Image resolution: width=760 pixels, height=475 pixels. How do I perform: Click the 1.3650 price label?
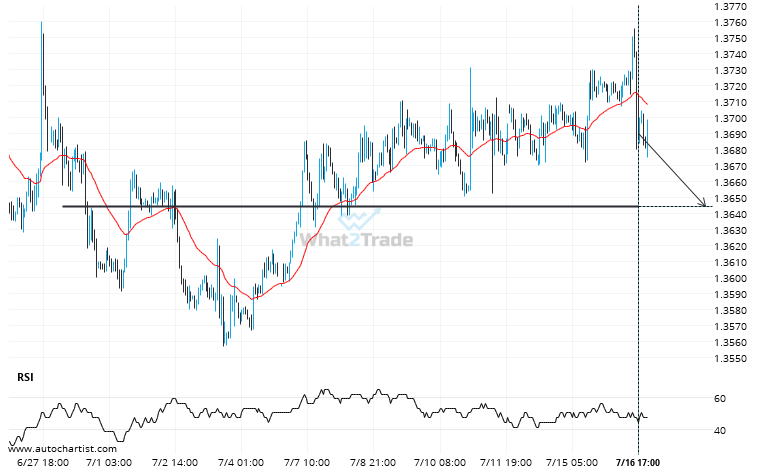pos(730,198)
